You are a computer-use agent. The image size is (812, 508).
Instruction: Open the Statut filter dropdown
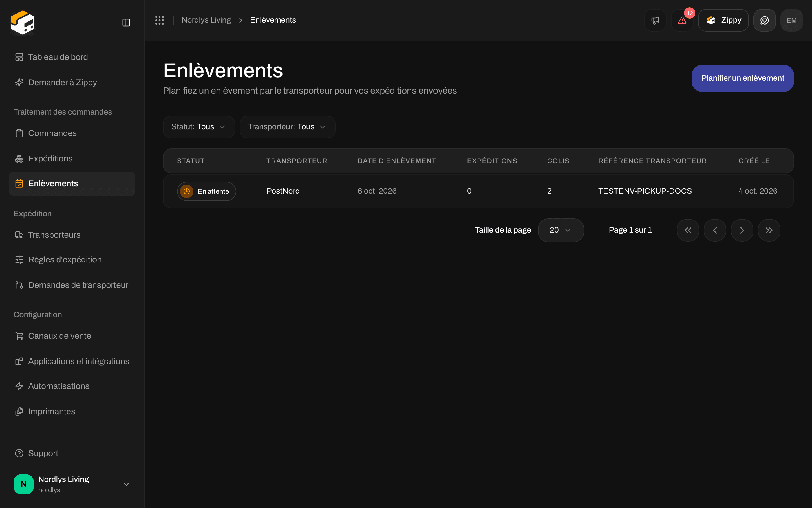[199, 127]
